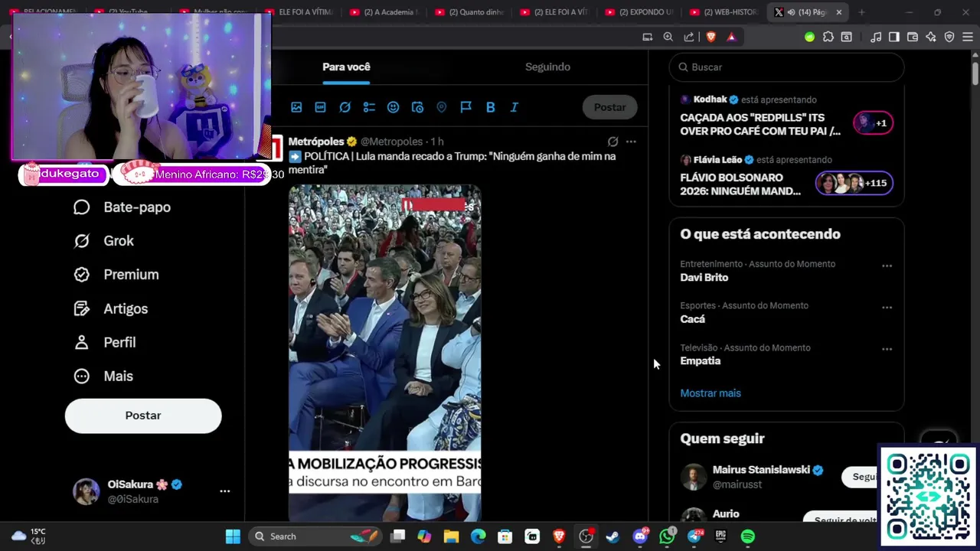Viewport: 980px width, 551px height.
Task: Schedule the post with calendar icon
Action: [x=417, y=107]
